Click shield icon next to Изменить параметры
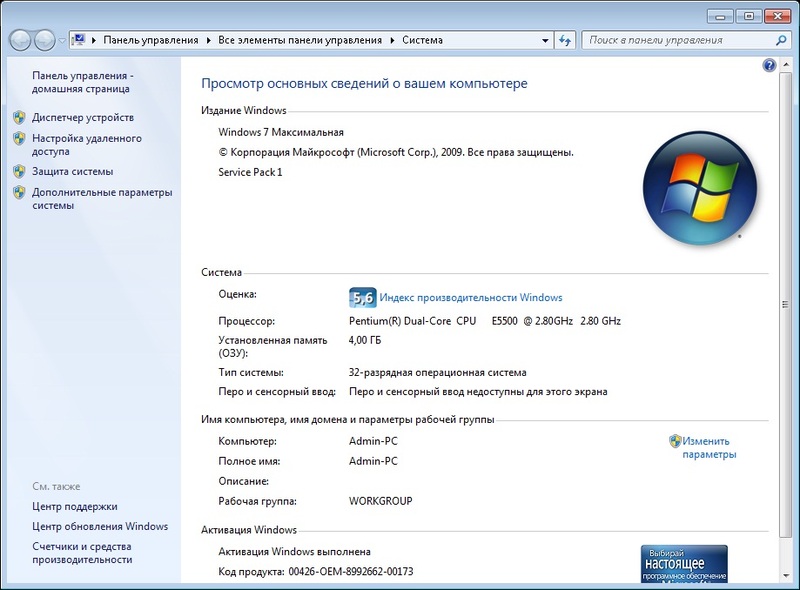Viewport: 800px width, 590px height. click(675, 441)
